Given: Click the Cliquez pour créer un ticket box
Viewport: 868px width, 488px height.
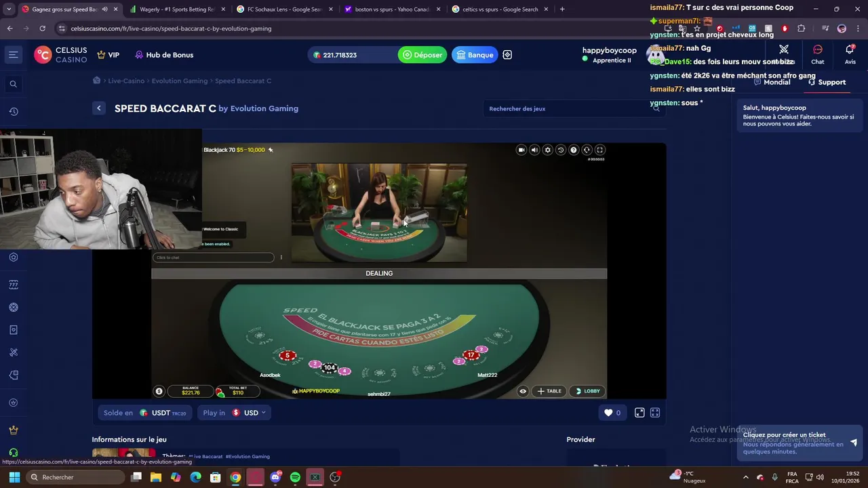Looking at the screenshot, I should tap(800, 443).
